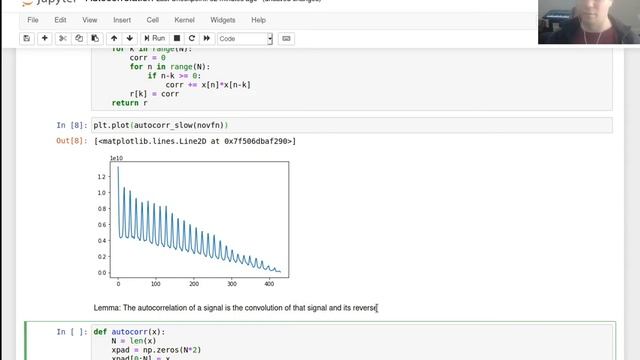Open the cell type Code dropdown
Viewport: 640px width, 360px height.
(245, 39)
